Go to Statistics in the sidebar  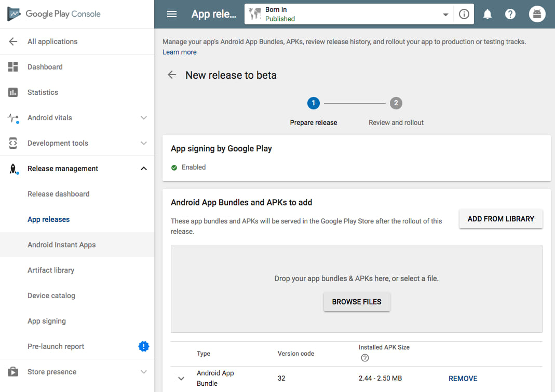(43, 92)
